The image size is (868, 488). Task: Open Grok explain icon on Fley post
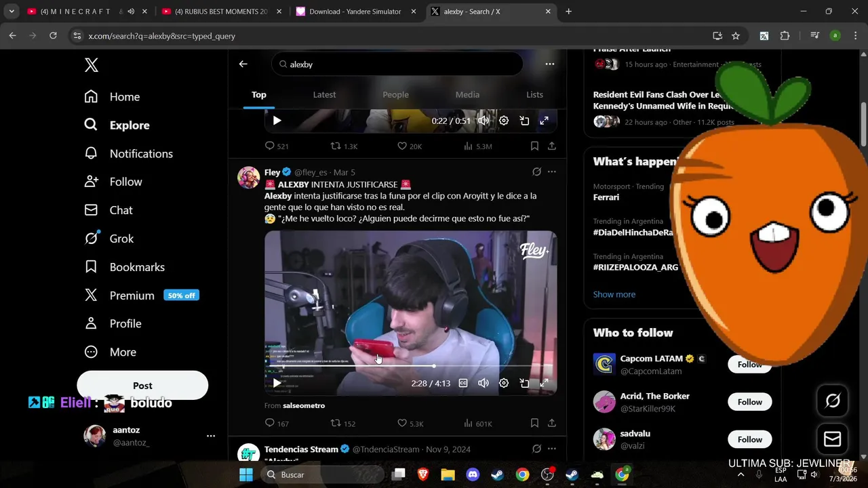536,172
